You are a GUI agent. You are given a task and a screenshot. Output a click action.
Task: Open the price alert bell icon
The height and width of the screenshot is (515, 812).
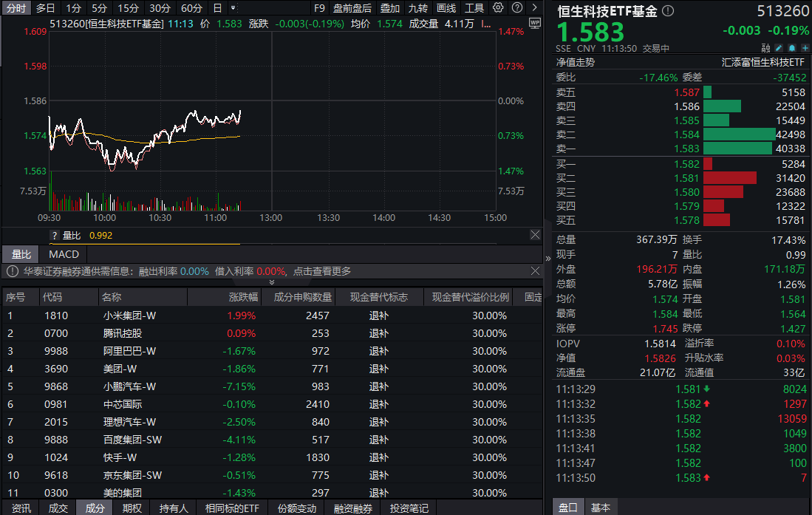(x=791, y=47)
